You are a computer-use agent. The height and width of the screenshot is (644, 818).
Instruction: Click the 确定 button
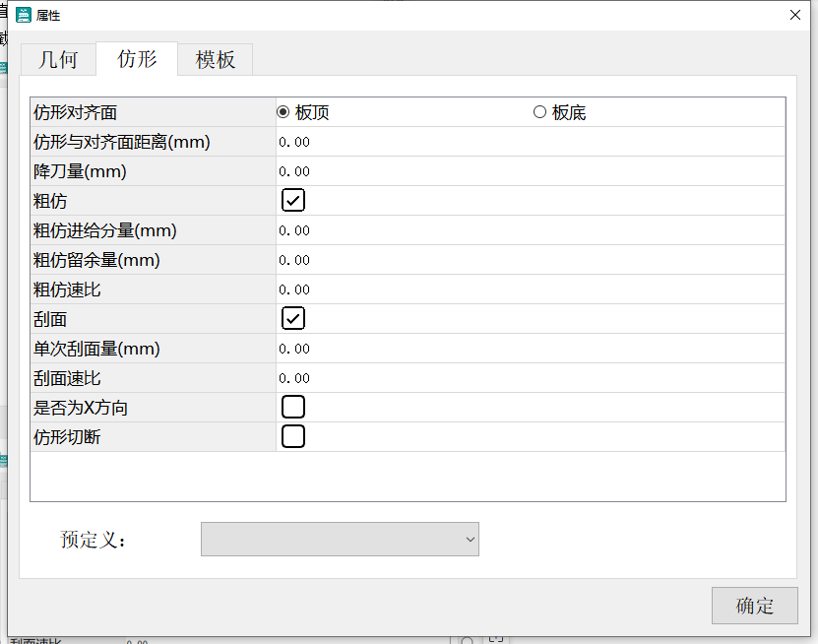754,606
